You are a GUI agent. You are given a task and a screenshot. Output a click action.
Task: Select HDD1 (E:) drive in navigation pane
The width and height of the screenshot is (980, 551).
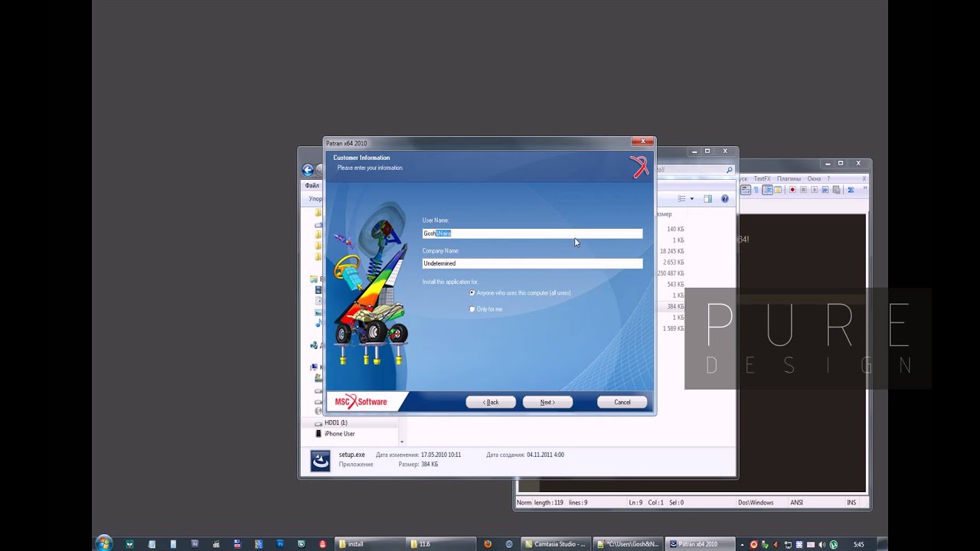click(x=335, y=422)
